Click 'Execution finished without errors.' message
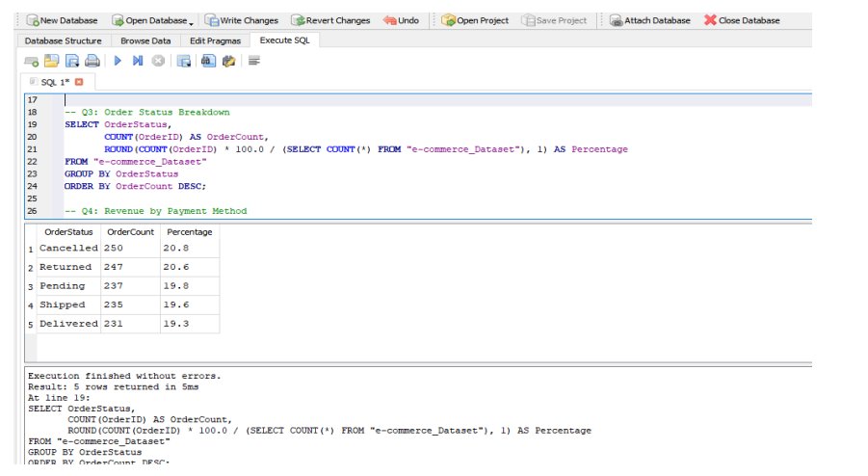Viewport: 868px width, 476px height. pyautogui.click(x=124, y=376)
